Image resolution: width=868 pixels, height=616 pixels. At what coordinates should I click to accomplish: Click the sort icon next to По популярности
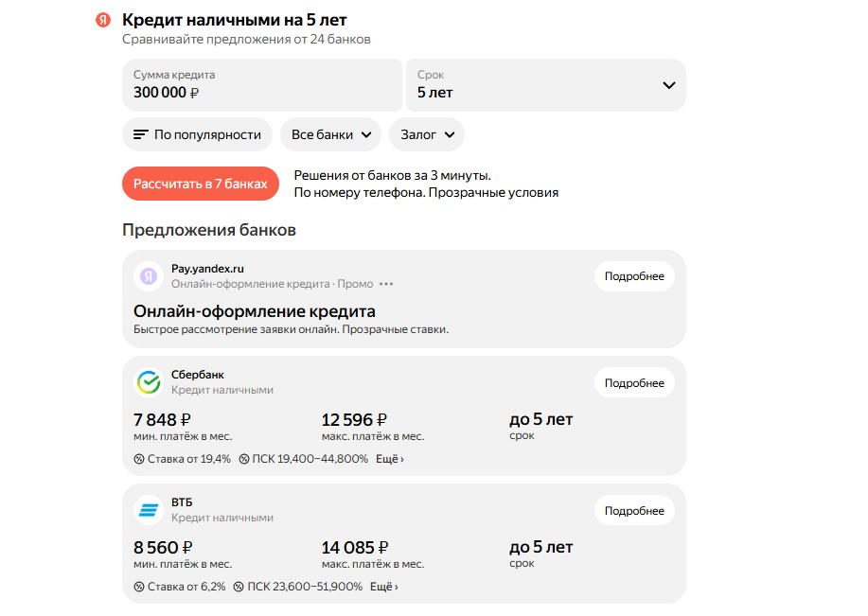pos(141,134)
